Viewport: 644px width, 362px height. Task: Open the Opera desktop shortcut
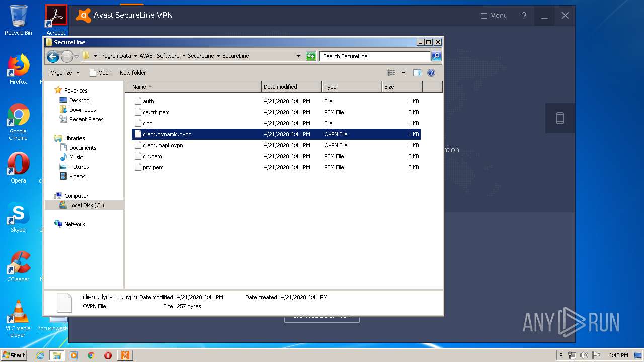coord(18,168)
